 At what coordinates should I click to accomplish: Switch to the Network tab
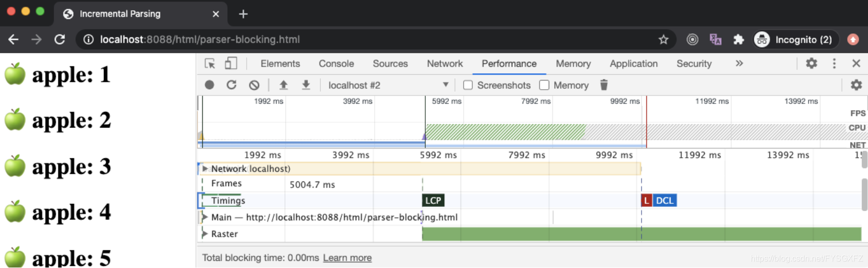pos(444,64)
